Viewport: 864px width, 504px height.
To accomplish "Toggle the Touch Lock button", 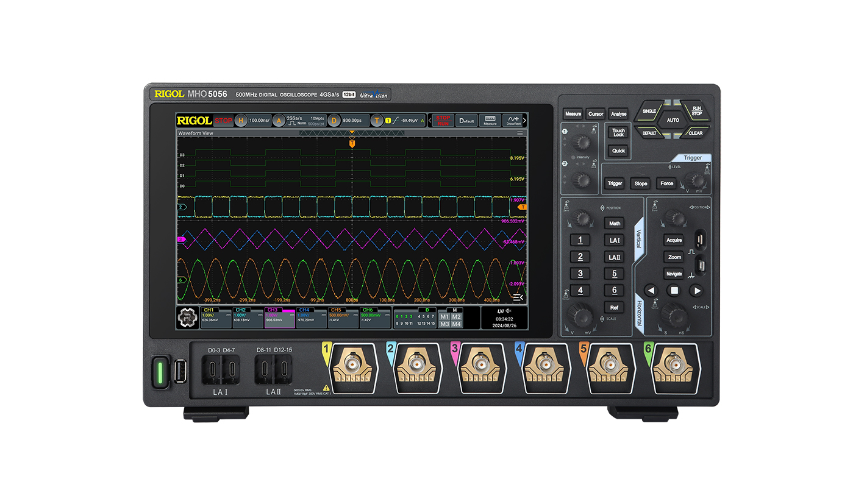I will click(619, 132).
